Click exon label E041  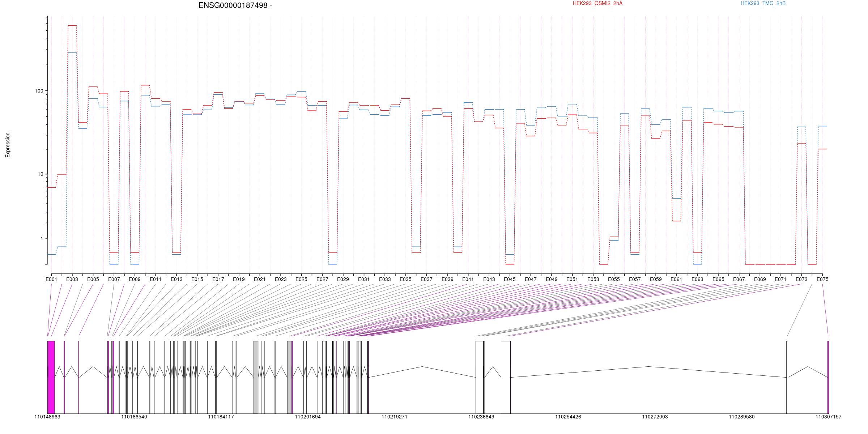point(468,279)
